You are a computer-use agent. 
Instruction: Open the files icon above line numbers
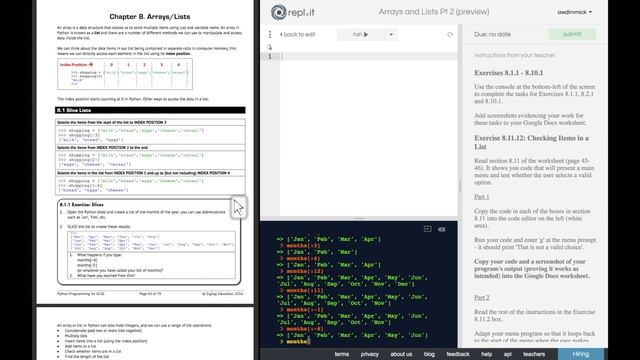[269, 47]
